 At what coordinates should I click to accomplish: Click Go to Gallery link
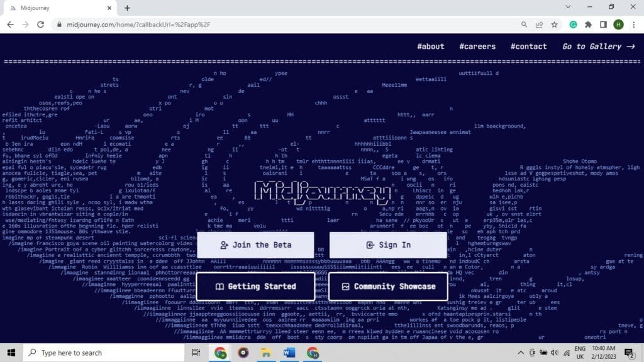(x=599, y=47)
